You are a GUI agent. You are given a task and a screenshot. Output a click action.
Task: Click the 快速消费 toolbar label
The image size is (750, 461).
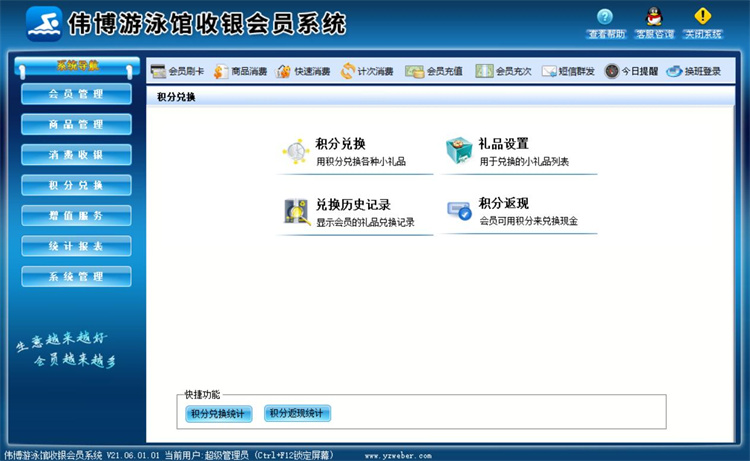312,71
